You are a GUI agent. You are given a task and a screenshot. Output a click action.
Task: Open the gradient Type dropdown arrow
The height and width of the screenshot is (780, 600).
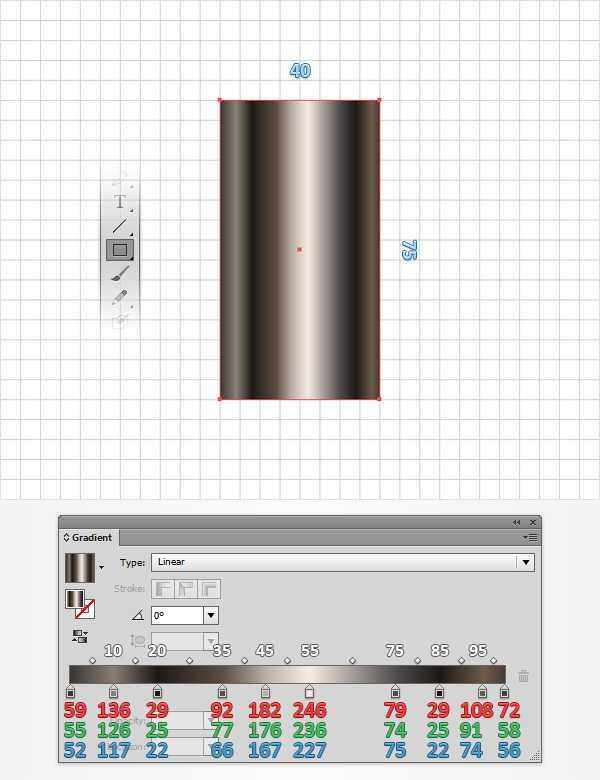point(526,562)
